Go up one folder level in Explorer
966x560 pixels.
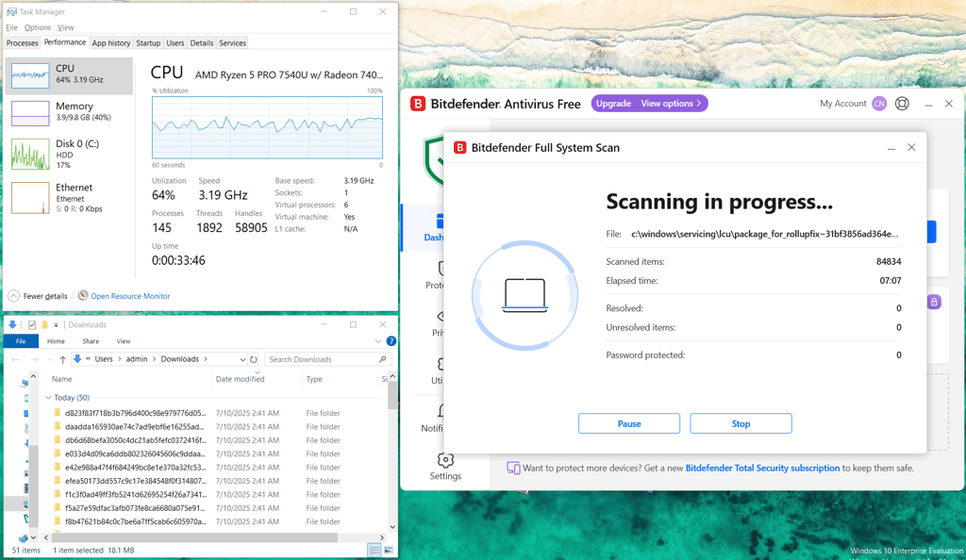(x=62, y=359)
